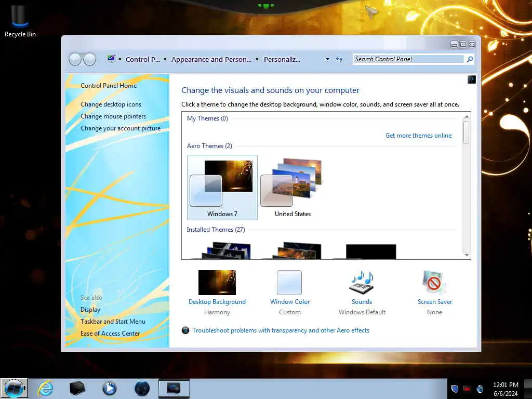The width and height of the screenshot is (532, 399).
Task: Open Change desktop icons link
Action: [x=111, y=104]
